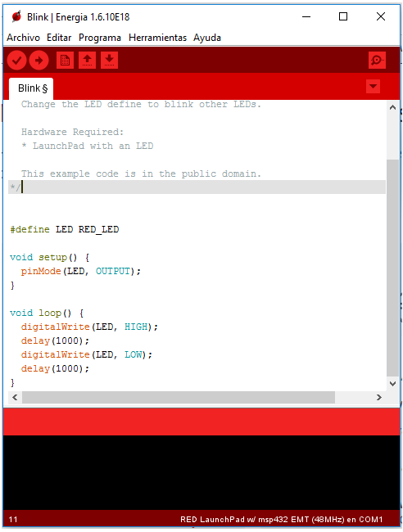Screen dimensions: 403x532
Task: Open the Programa menu
Action: 100,38
